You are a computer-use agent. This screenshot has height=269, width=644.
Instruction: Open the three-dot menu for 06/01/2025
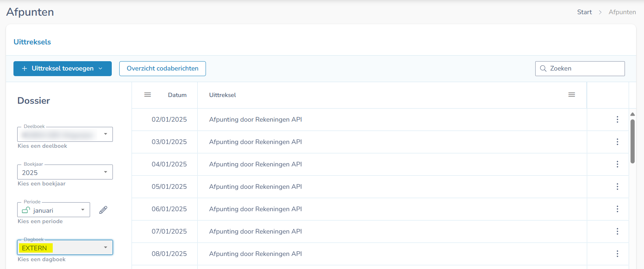pyautogui.click(x=617, y=209)
